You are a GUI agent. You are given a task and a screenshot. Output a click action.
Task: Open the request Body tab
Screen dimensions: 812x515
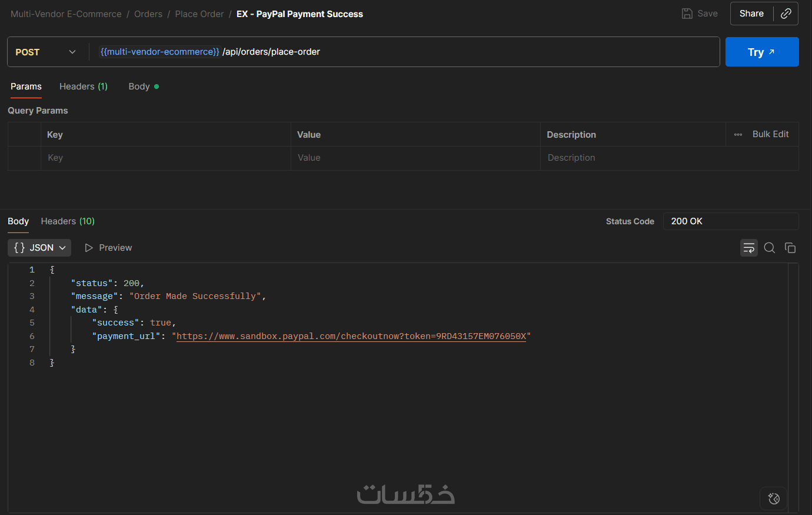(x=144, y=87)
